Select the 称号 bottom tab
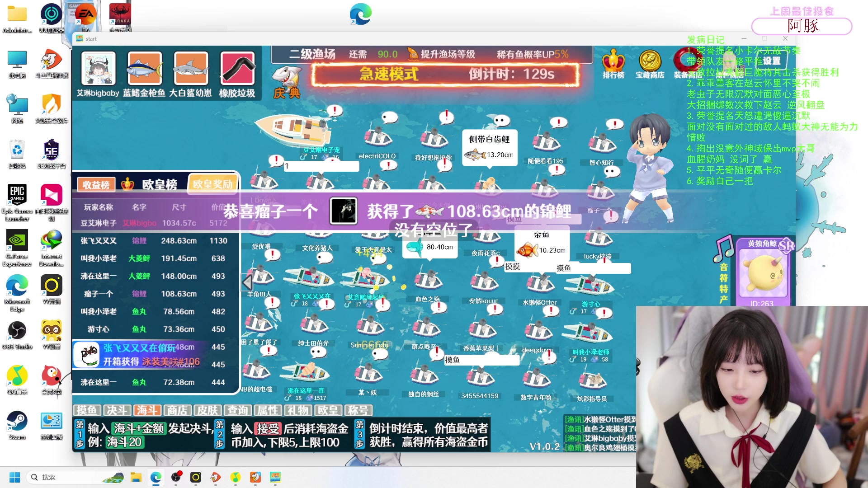Viewport: 868px width, 488px height. [358, 410]
